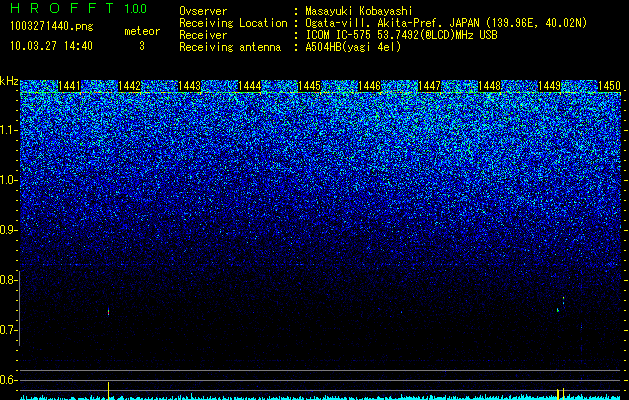Click the 1448 time marker
The width and height of the screenshot is (629, 400).
pyautogui.click(x=489, y=86)
